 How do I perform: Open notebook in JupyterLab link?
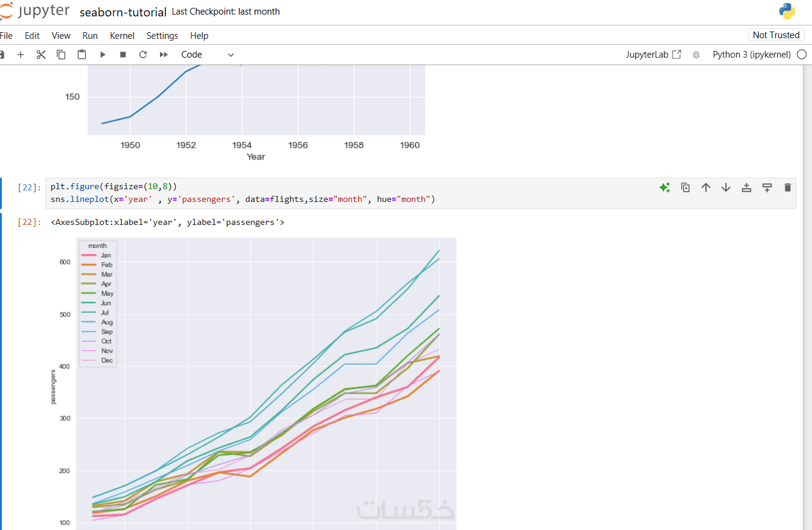[x=653, y=55]
